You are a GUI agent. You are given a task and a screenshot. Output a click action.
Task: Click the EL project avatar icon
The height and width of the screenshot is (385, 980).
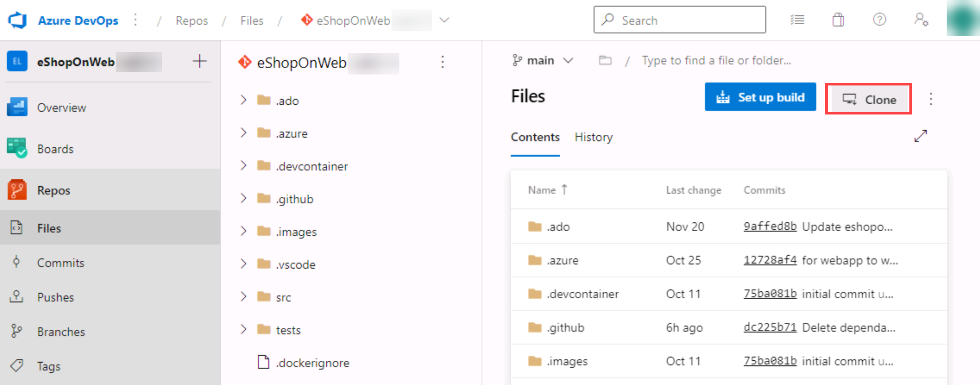point(17,61)
